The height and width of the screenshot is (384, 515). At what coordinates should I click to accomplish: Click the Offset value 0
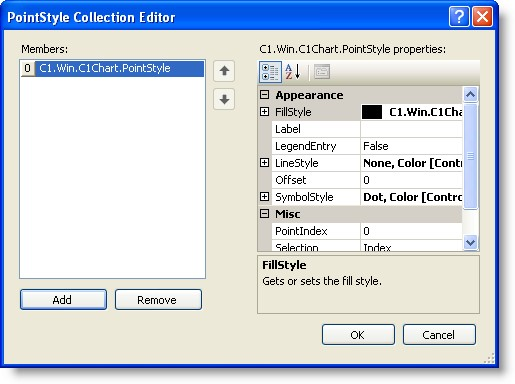click(411, 180)
